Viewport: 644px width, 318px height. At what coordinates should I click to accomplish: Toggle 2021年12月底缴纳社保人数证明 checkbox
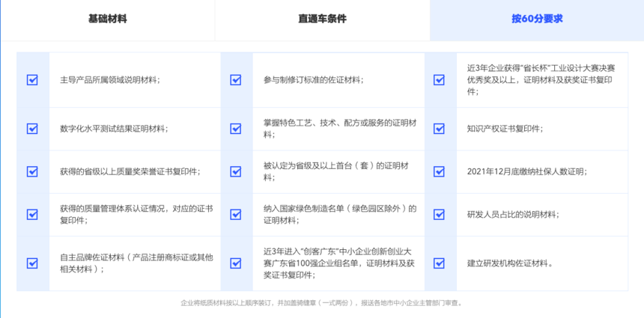click(440, 171)
